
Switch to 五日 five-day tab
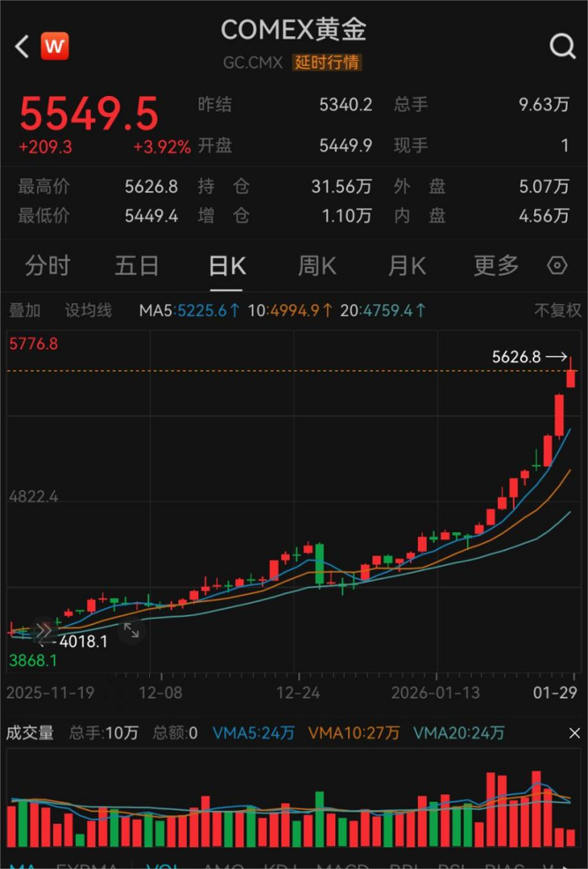tap(137, 265)
